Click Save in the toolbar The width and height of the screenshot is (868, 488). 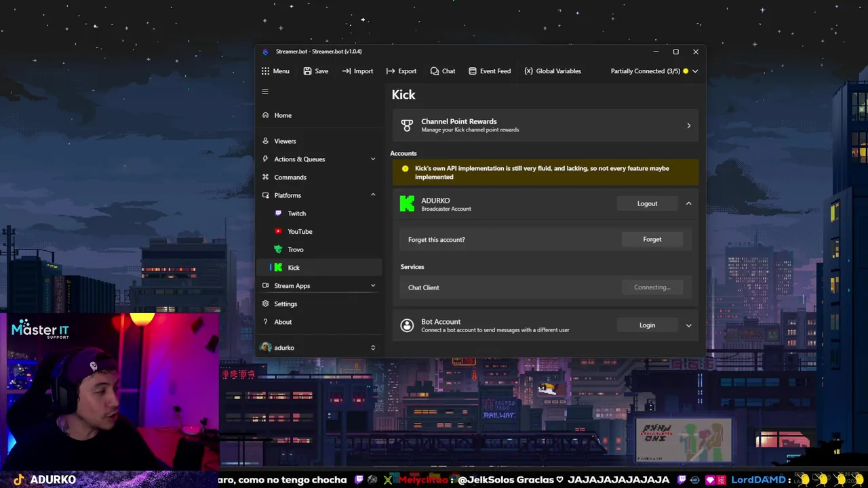(316, 71)
